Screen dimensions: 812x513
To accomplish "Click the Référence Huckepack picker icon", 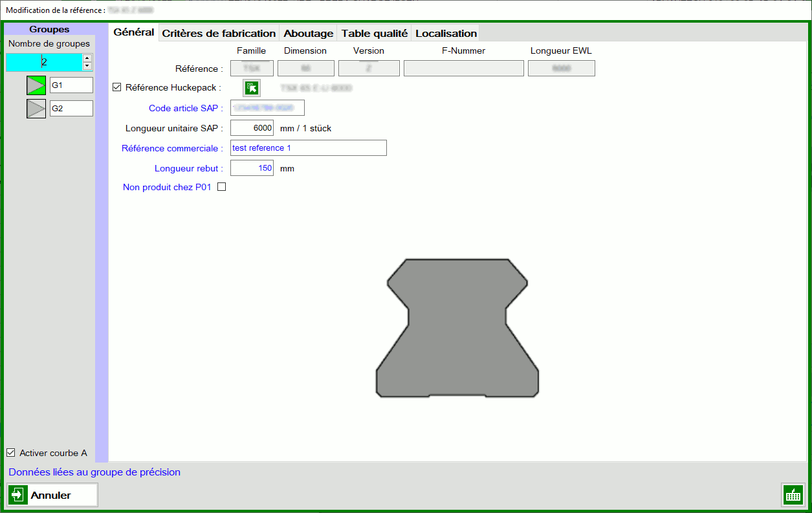I will pyautogui.click(x=251, y=87).
